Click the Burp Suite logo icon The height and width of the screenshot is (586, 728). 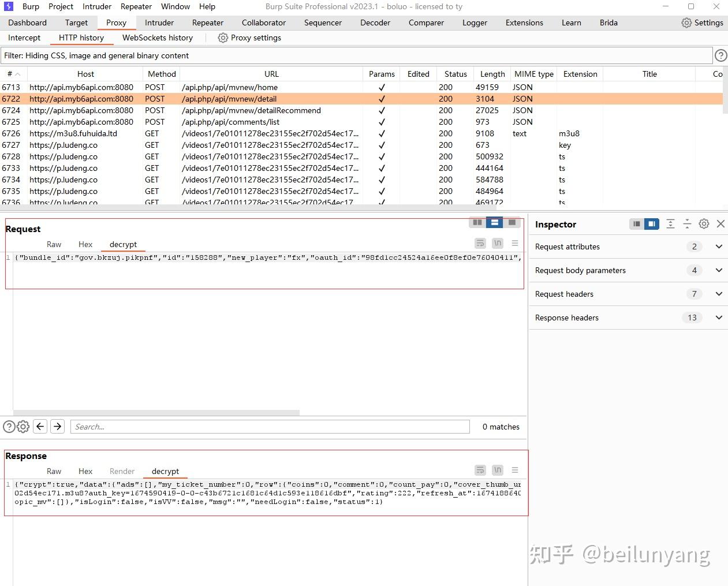pos(9,6)
